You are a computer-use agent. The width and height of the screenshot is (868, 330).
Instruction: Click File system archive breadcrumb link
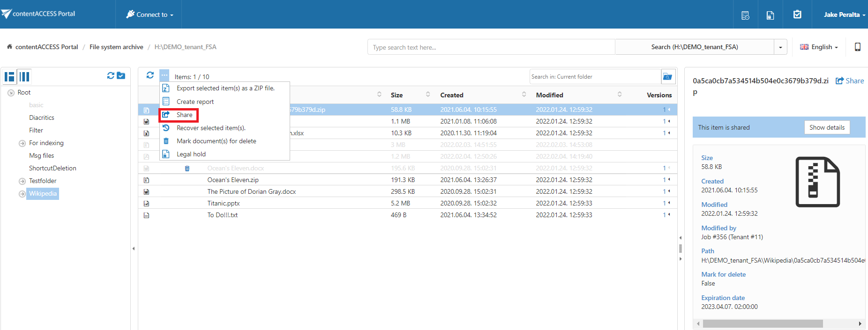pos(116,47)
